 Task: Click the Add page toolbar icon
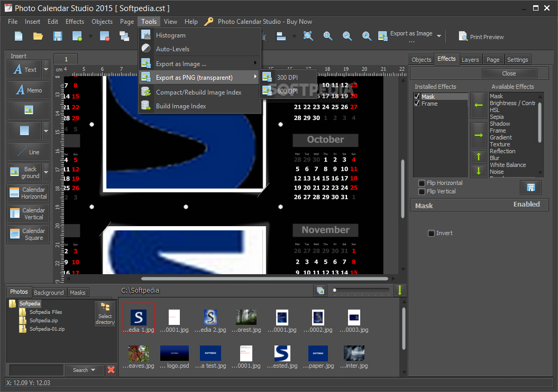pyautogui.click(x=77, y=36)
